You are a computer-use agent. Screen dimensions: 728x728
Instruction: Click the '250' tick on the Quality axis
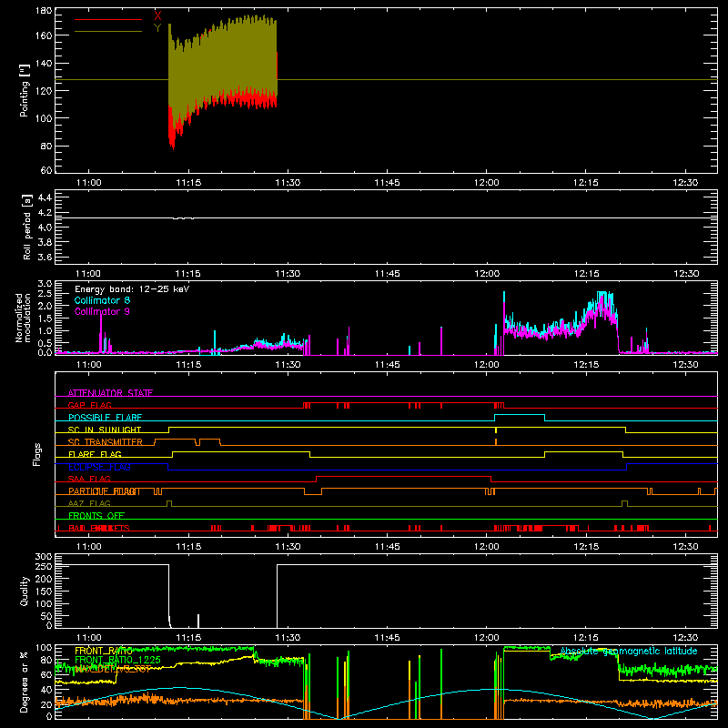coord(44,566)
